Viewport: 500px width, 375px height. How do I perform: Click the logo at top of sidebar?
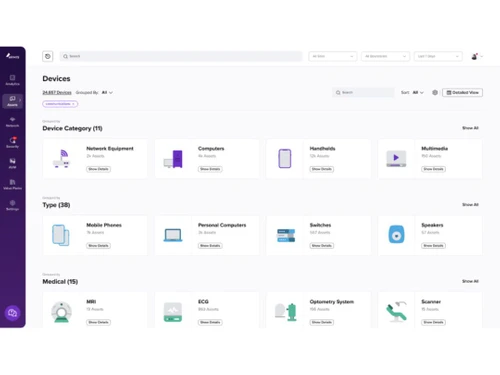pos(13,56)
